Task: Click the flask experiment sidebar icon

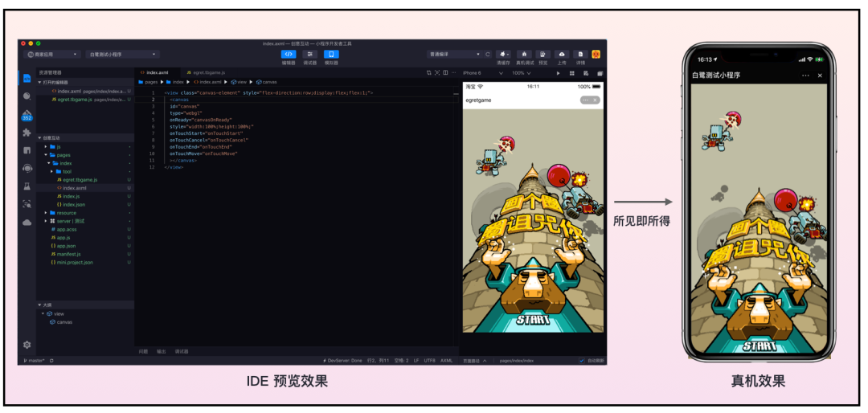Action: coord(27,186)
